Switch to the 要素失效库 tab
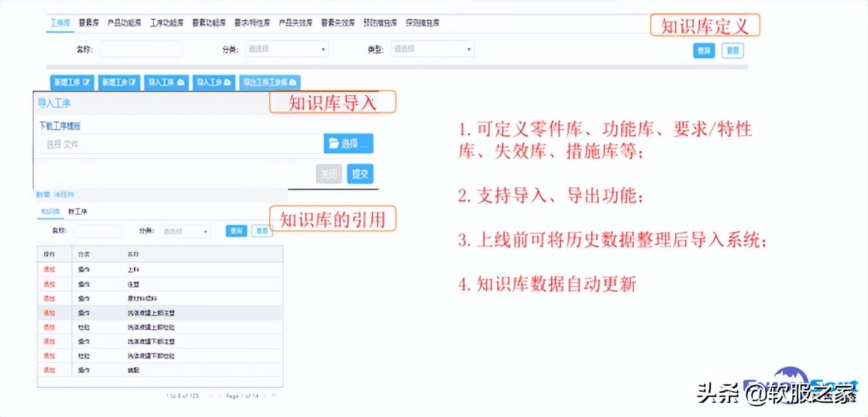The width and height of the screenshot is (868, 417). [338, 22]
